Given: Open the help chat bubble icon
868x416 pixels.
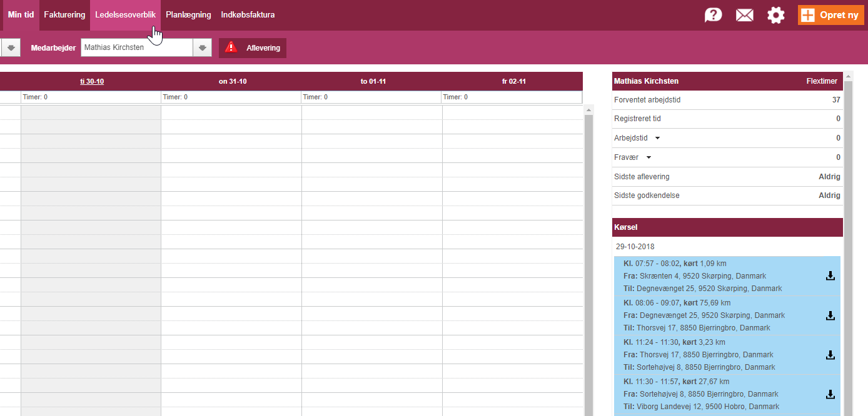Looking at the screenshot, I should [x=713, y=15].
